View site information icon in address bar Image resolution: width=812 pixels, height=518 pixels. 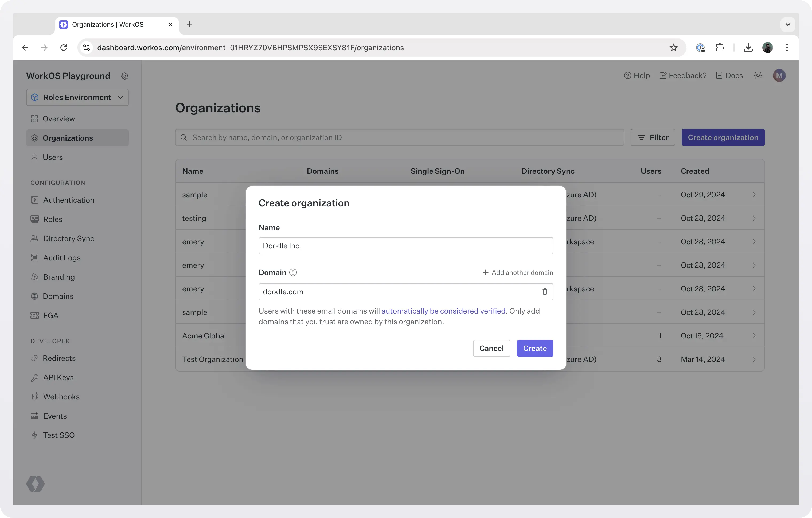point(87,48)
